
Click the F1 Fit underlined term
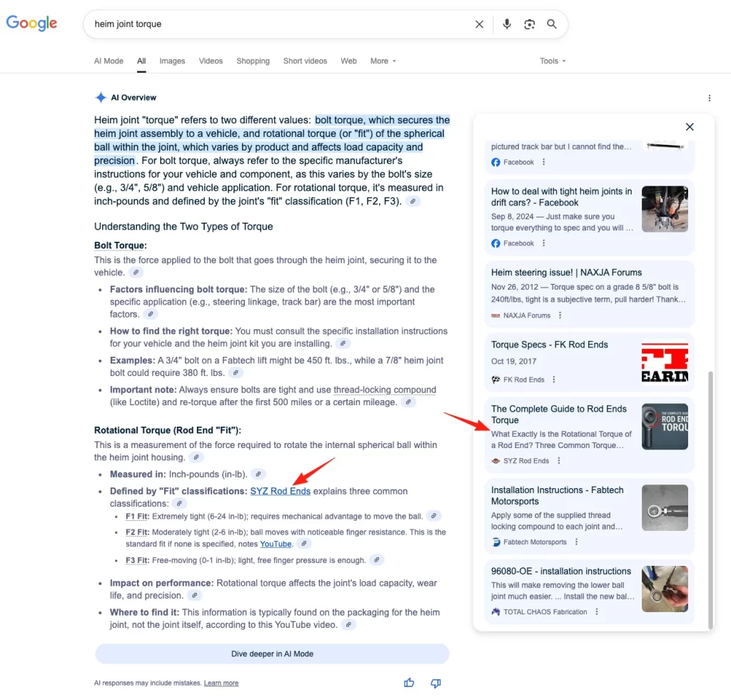click(x=136, y=517)
